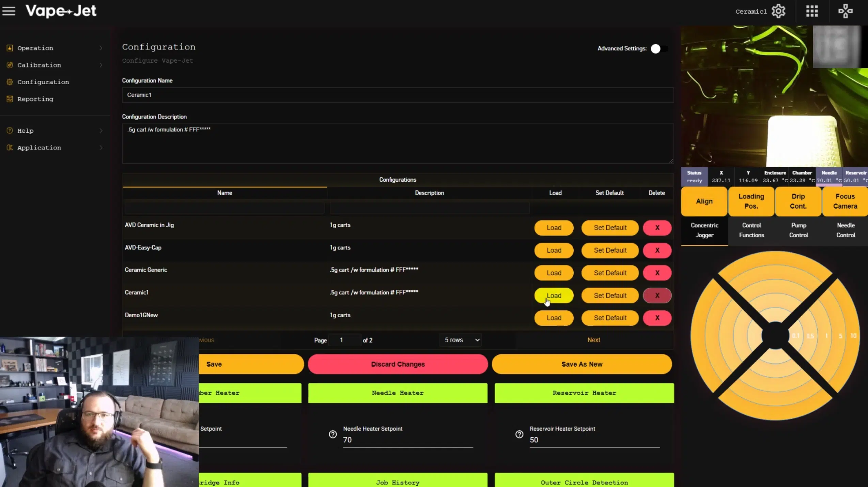
Task: Click the Focus Camera button
Action: [x=845, y=201]
